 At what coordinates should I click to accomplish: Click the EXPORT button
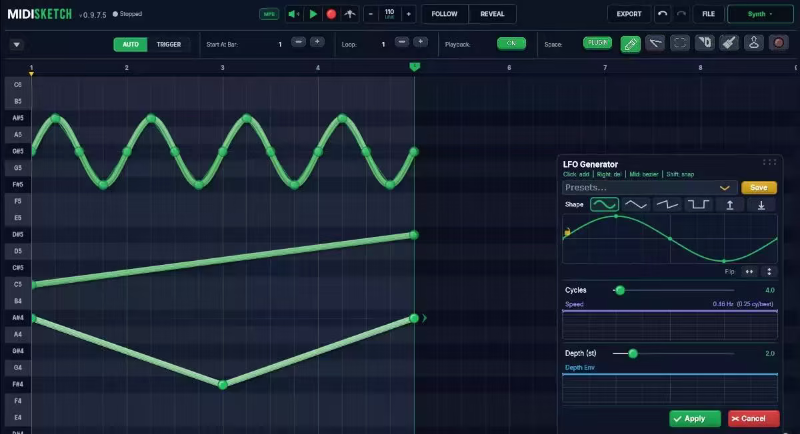click(x=629, y=14)
